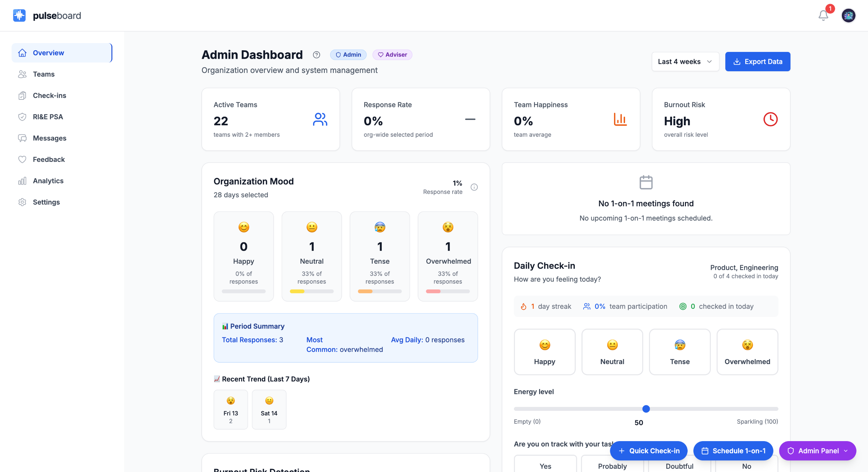868x472 pixels.
Task: Select the Tense mood in Daily Check-in
Action: [679, 352]
